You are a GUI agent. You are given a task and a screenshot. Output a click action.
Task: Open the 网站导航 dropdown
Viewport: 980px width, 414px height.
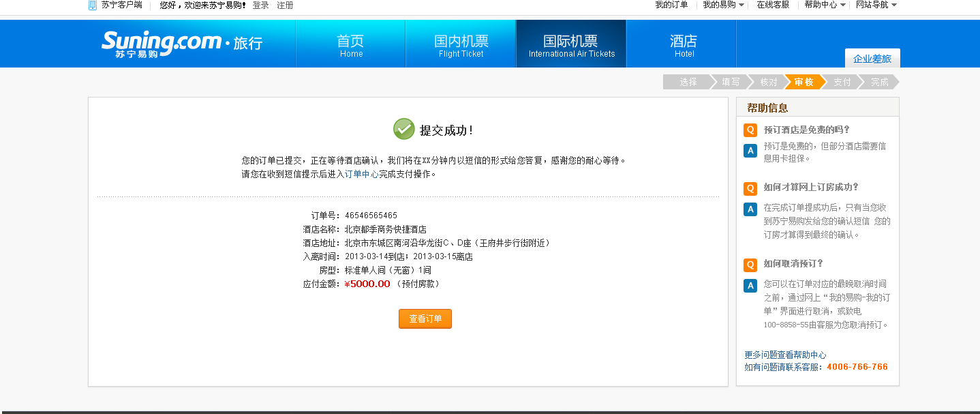pyautogui.click(x=876, y=5)
